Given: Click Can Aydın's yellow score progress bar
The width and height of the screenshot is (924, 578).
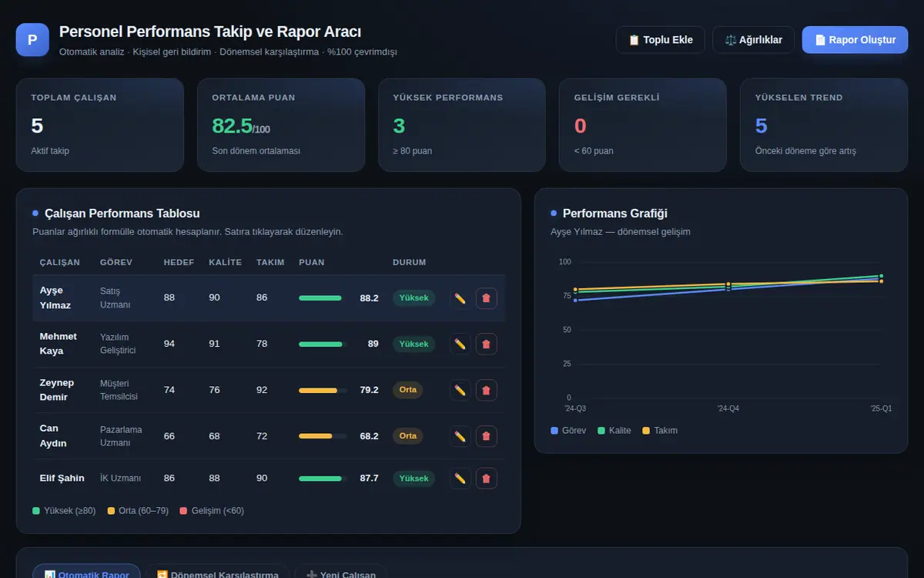Looking at the screenshot, I should coord(323,436).
